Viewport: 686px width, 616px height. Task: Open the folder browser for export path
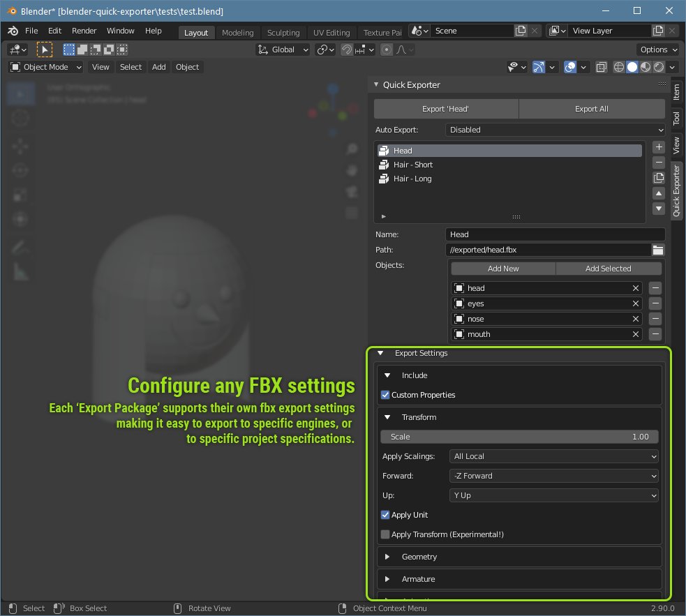tap(658, 250)
